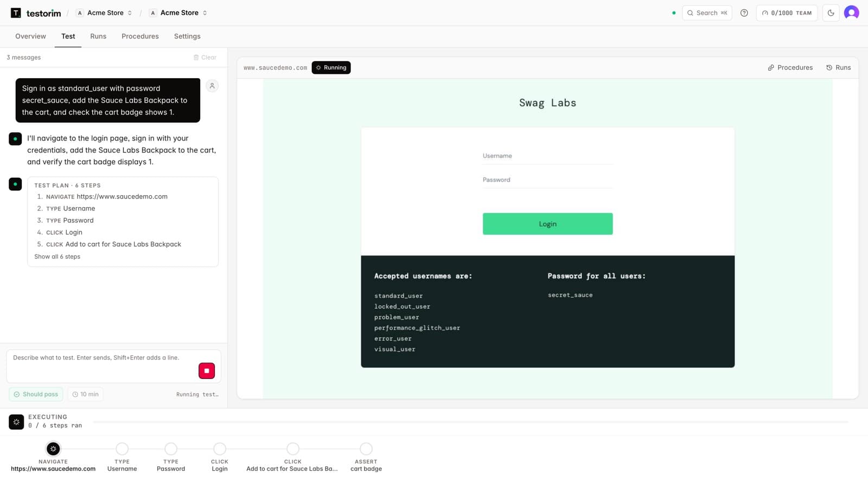Click the green status dot indicator
Image resolution: width=868 pixels, height=488 pixels.
pyautogui.click(x=674, y=13)
